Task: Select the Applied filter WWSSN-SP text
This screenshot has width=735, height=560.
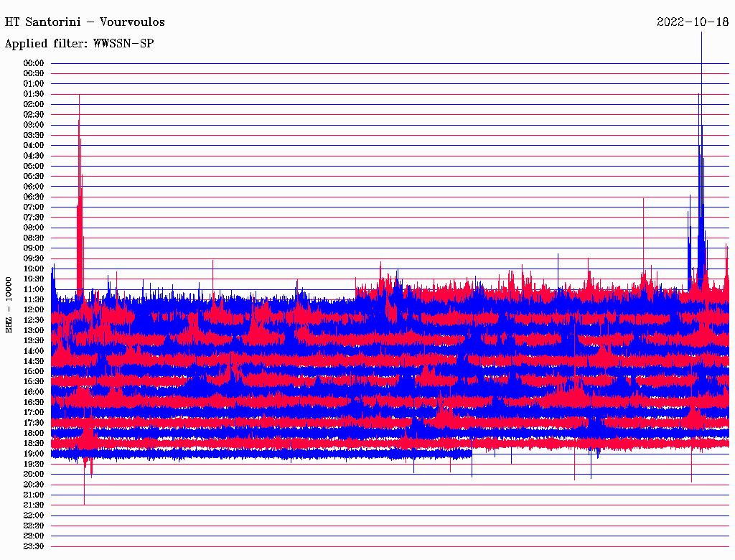Action: pyautogui.click(x=79, y=44)
